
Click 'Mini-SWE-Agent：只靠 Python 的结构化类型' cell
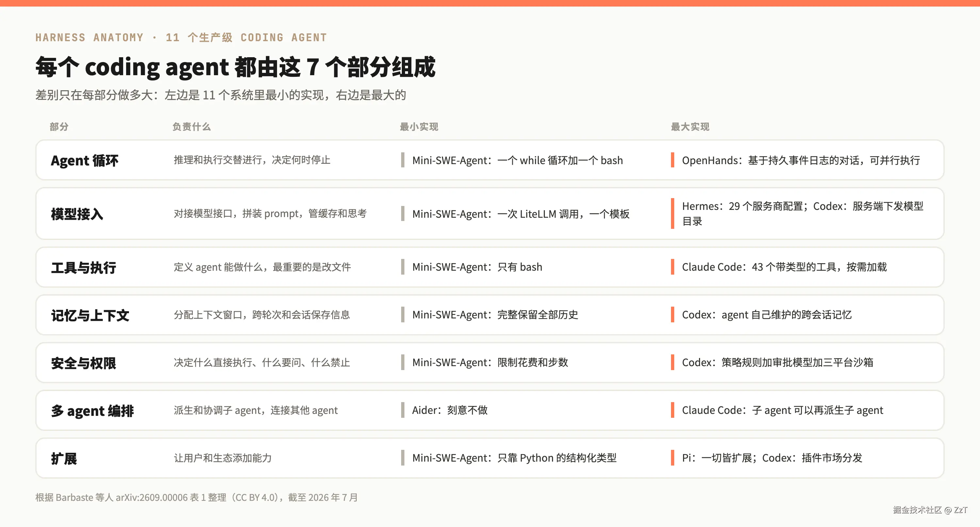point(514,458)
